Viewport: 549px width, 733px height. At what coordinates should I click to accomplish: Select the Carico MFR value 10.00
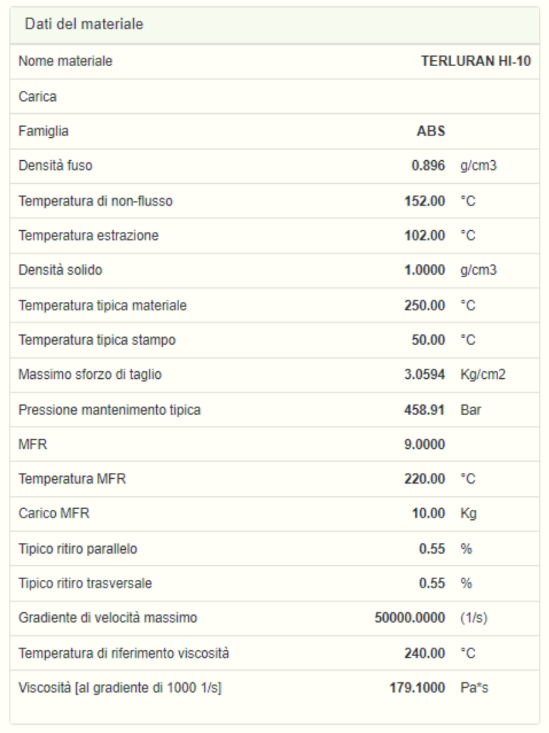click(x=428, y=513)
